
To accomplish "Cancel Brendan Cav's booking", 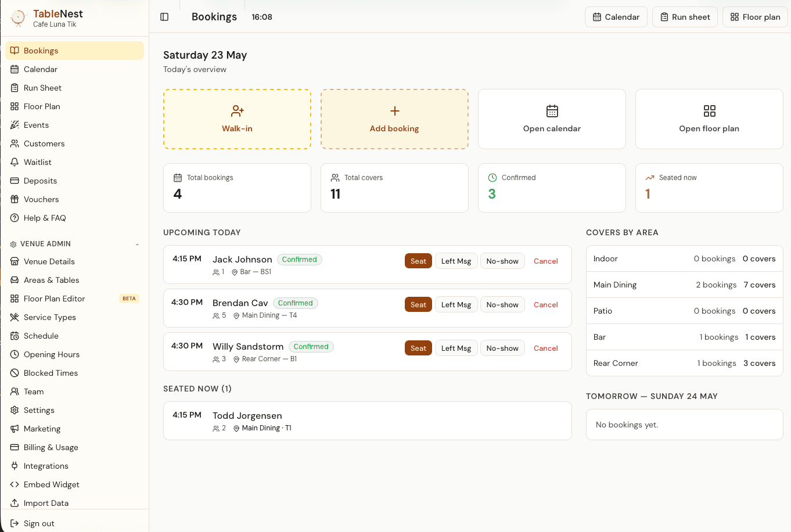I will [546, 304].
